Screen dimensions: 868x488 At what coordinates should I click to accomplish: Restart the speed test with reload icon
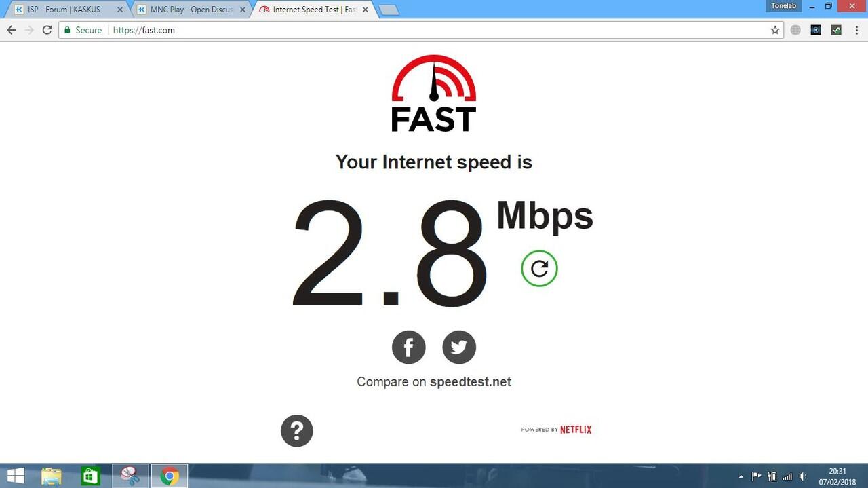click(x=539, y=269)
